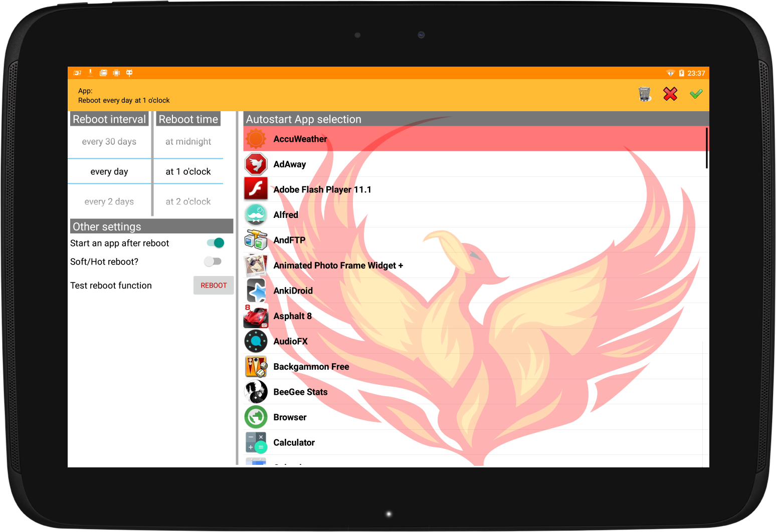The image size is (776, 532).
Task: Click the AndFTP label text
Action: point(289,240)
